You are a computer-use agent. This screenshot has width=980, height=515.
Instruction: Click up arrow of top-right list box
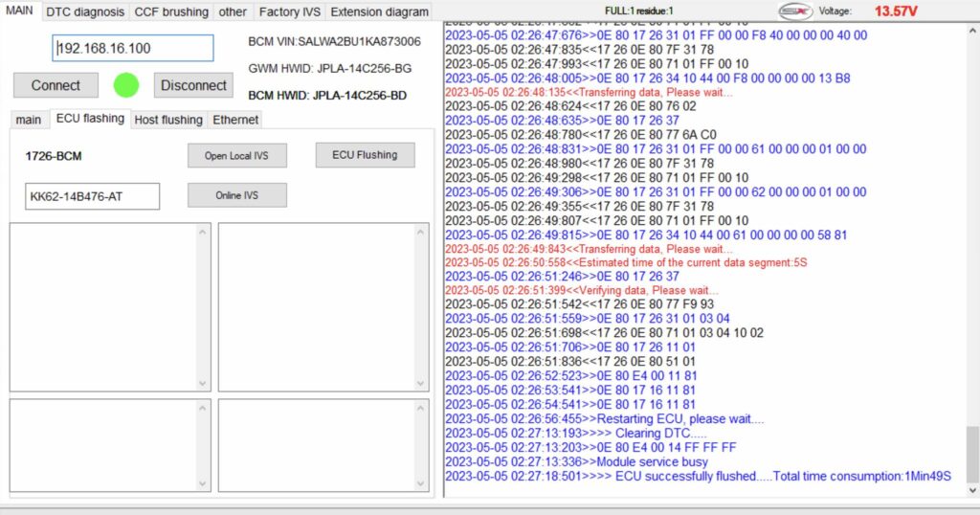(x=420, y=232)
